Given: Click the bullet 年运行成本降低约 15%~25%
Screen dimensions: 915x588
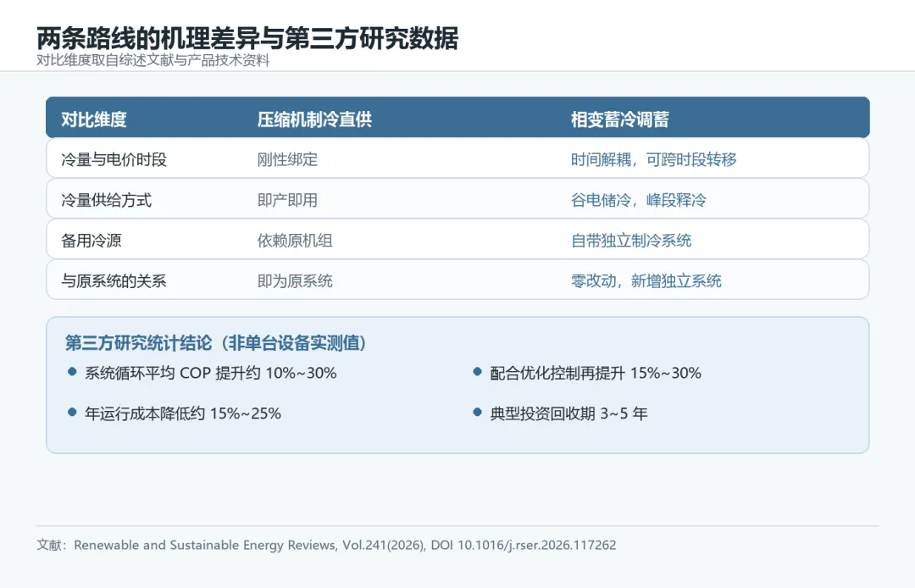Looking at the screenshot, I should 175,413.
